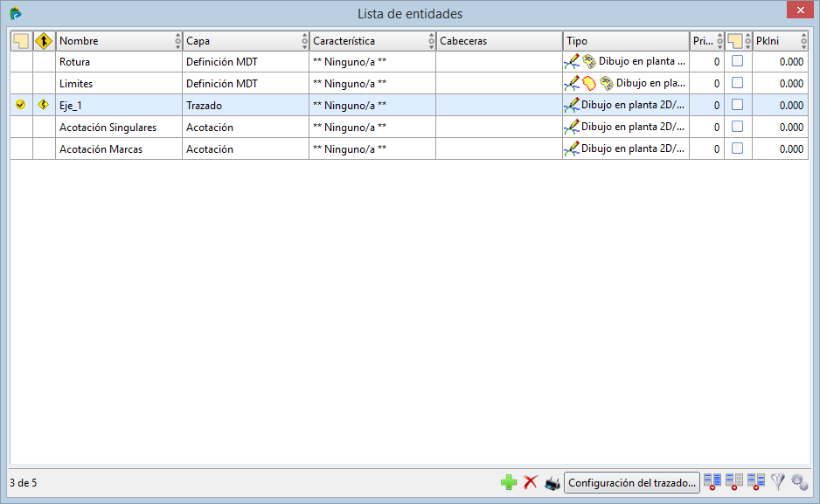This screenshot has width=820, height=504.
Task: Select the Eje_1 entity name
Action: tap(71, 106)
